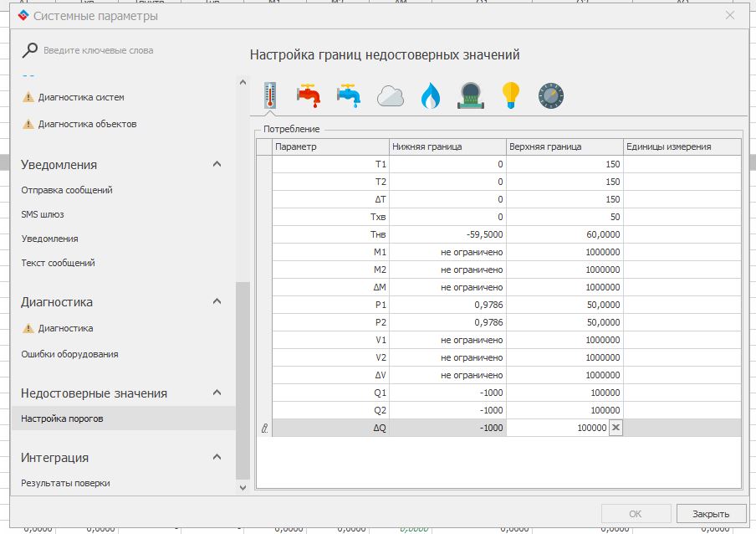Open the sewage meter icon tab
Screen dimensions: 756x534
coord(472,96)
